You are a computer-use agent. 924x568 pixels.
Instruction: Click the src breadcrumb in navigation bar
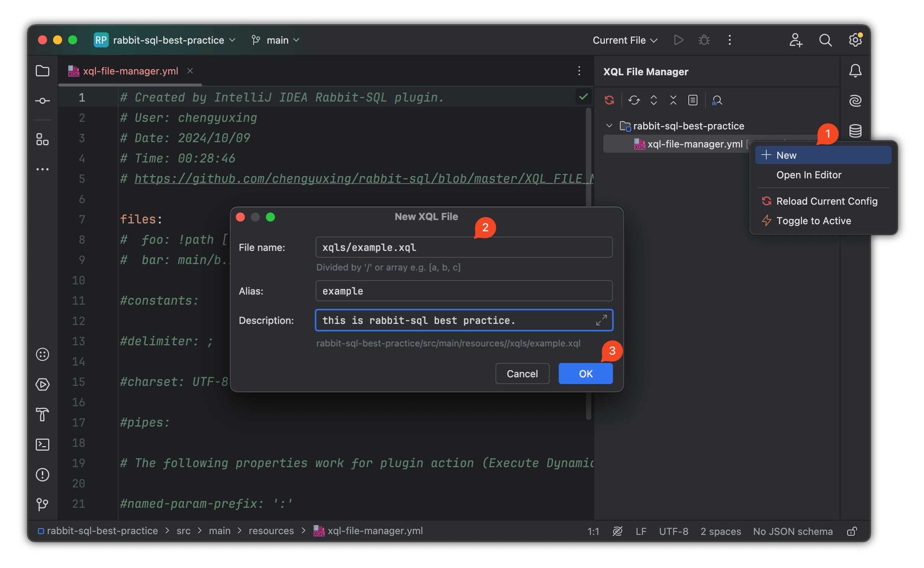183,531
